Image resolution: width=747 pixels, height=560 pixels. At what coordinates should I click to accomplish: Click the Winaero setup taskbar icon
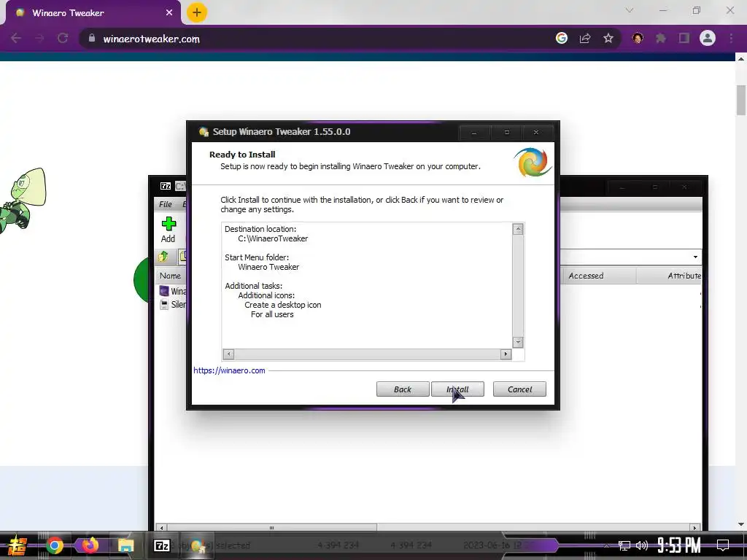coord(197,545)
